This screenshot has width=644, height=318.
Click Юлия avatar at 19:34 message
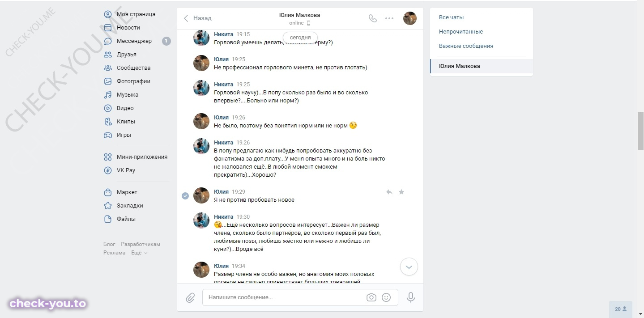[201, 270]
